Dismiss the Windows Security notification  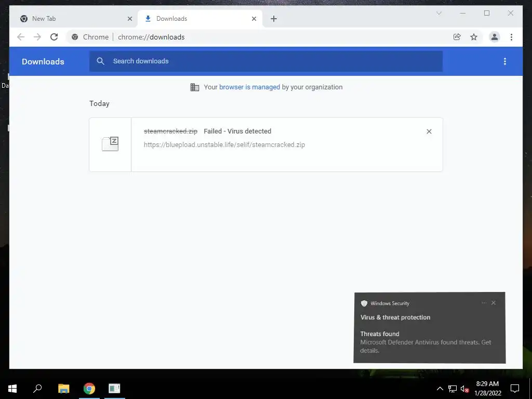(494, 303)
